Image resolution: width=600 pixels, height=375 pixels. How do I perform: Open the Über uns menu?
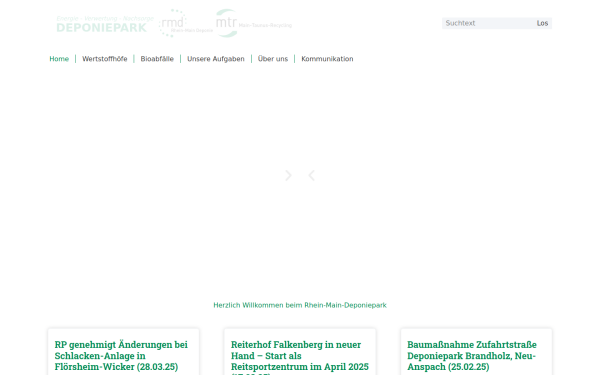pyautogui.click(x=273, y=59)
